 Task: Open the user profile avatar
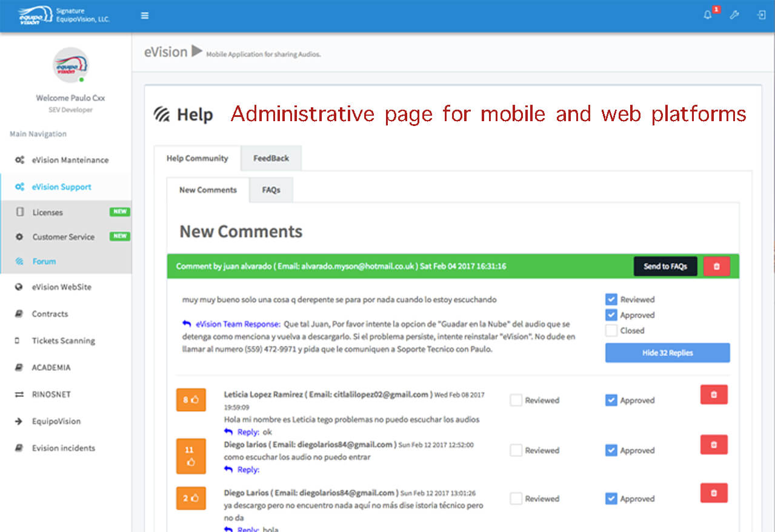tap(70, 65)
